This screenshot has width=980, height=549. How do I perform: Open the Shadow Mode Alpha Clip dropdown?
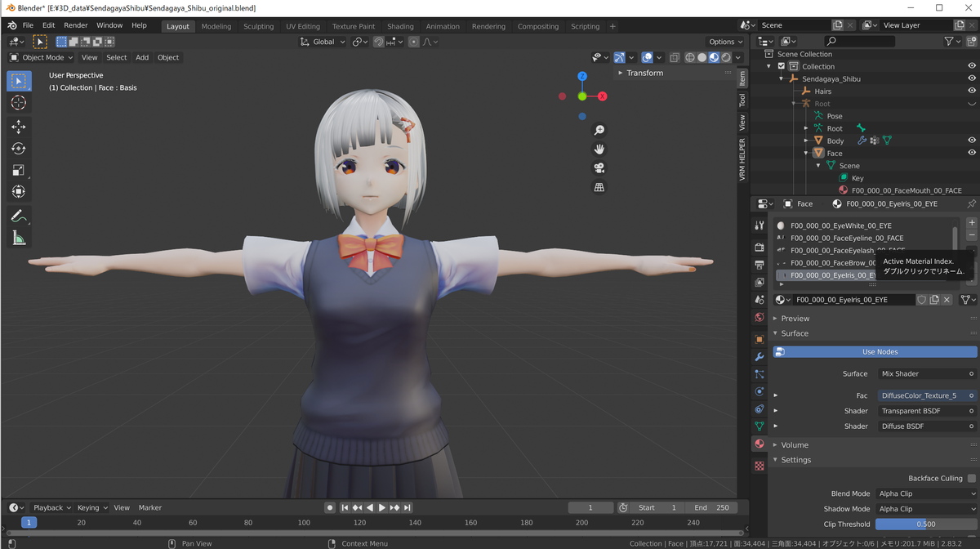click(926, 509)
